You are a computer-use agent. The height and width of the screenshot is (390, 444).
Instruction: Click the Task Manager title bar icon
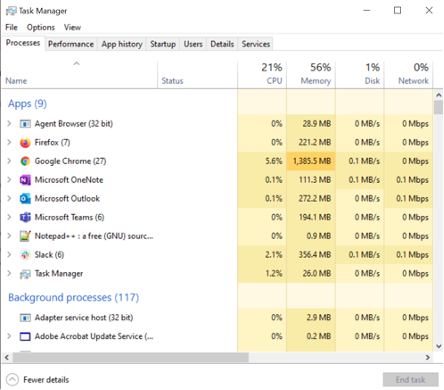tap(11, 11)
